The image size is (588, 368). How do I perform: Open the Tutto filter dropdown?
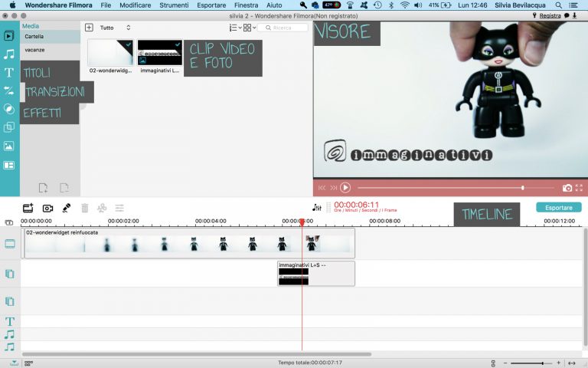[x=115, y=28]
